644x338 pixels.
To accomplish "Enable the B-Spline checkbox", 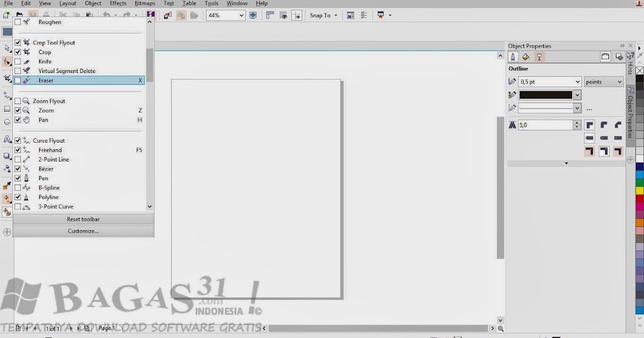I will point(18,188).
